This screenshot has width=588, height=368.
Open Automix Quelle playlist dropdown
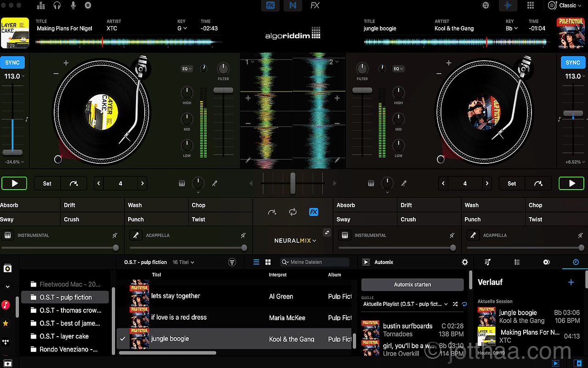click(x=406, y=304)
